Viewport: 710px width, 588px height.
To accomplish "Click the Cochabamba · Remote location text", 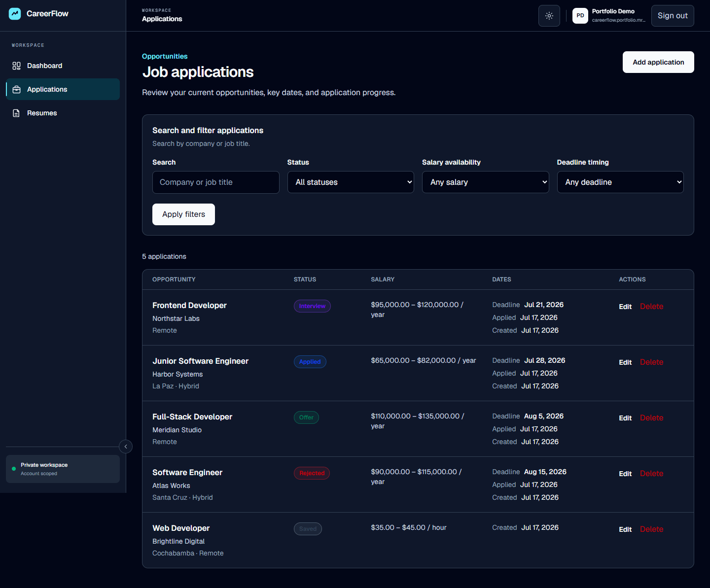I will click(188, 553).
